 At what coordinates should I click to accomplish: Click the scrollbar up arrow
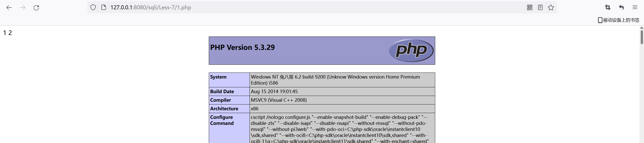tap(642, 27)
